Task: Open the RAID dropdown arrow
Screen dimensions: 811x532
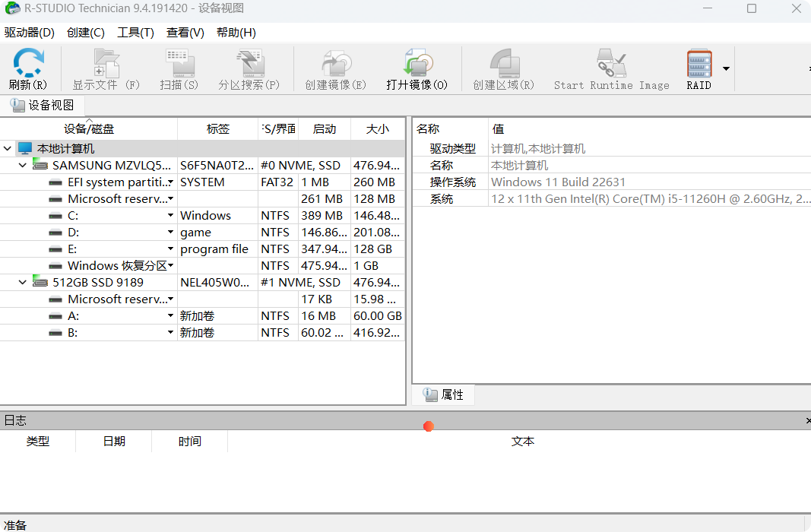Action: (x=726, y=68)
